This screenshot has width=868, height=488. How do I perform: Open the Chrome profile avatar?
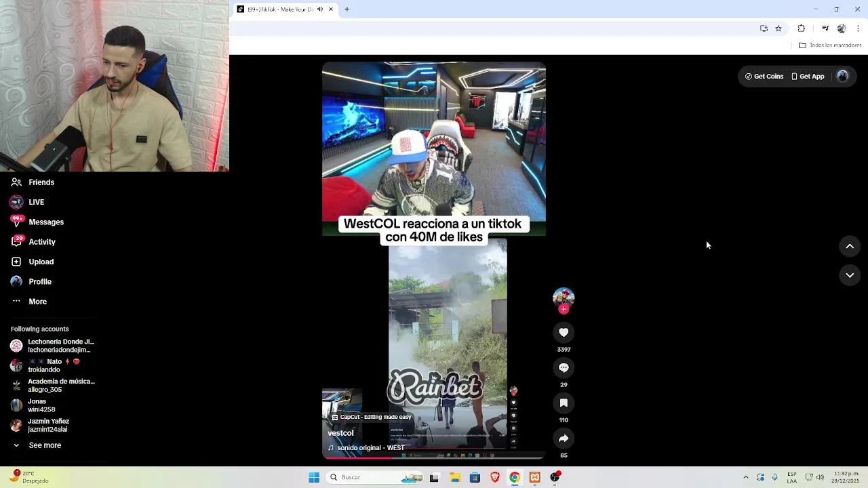tap(842, 28)
